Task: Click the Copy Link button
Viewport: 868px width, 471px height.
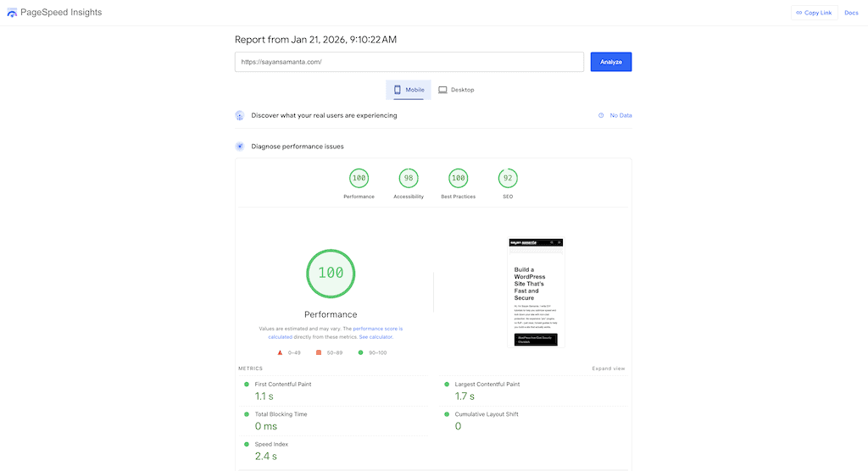Action: click(814, 13)
